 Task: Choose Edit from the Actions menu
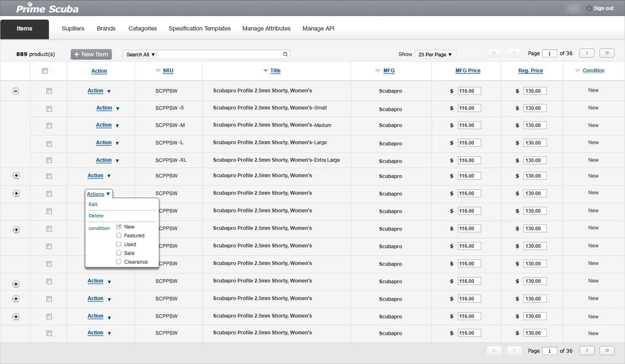click(x=93, y=204)
